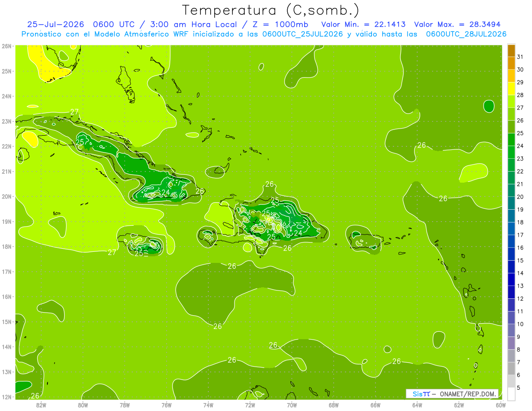The height and width of the screenshot is (411, 532).
Task: Click the '22N' latitude axis label
Action: coord(7,146)
